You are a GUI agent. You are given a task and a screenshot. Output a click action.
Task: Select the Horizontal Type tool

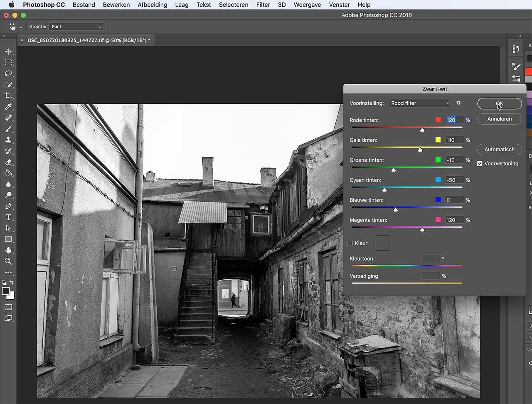coord(8,217)
